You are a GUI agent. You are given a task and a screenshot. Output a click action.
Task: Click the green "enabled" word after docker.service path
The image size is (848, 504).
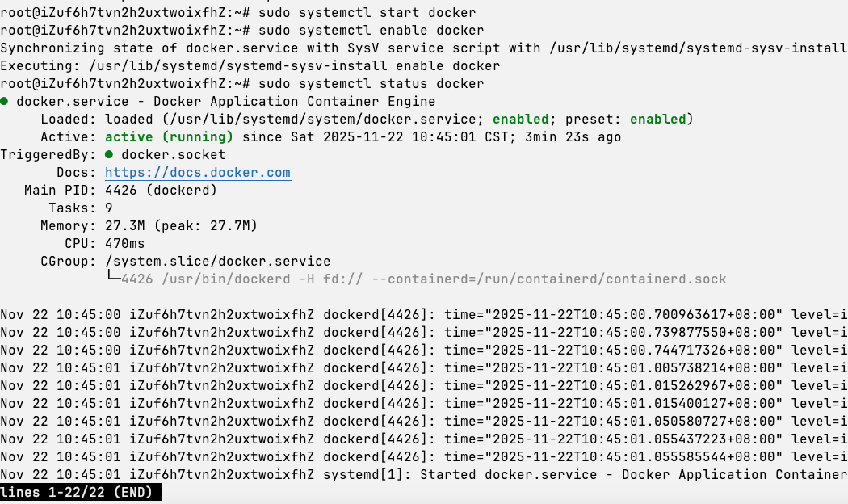click(521, 119)
